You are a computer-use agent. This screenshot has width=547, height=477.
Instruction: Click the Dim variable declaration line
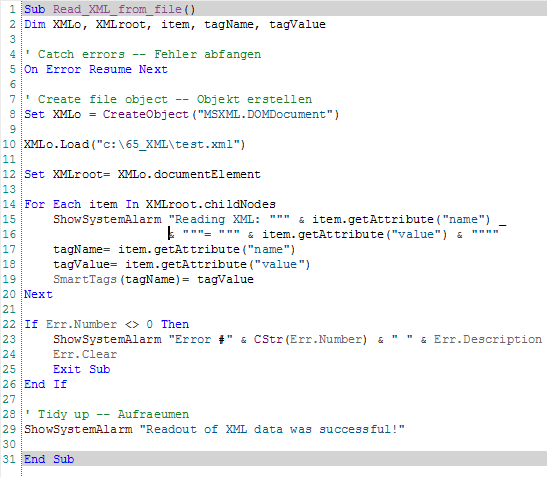point(175,24)
